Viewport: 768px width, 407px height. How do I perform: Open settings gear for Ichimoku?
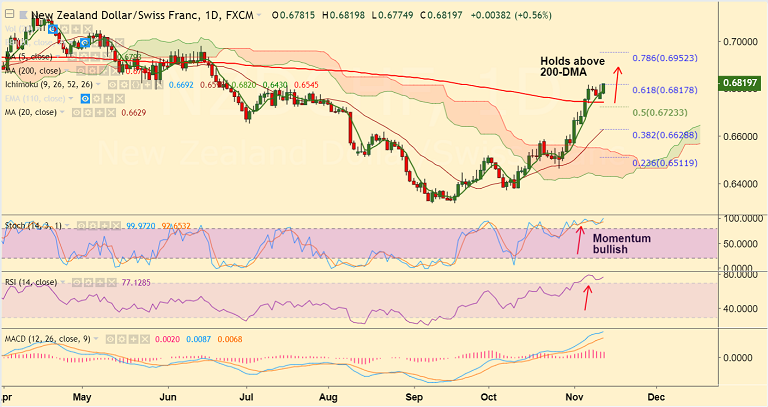pos(124,85)
